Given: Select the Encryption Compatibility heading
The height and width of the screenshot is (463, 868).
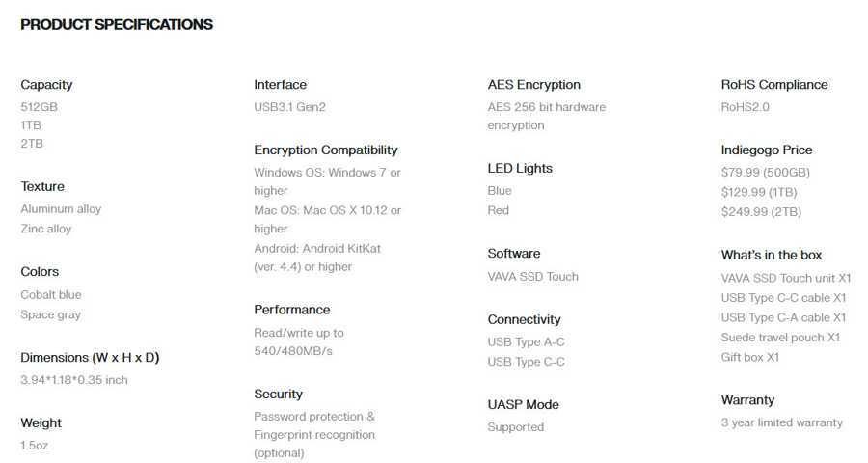Looking at the screenshot, I should pyautogui.click(x=326, y=150).
